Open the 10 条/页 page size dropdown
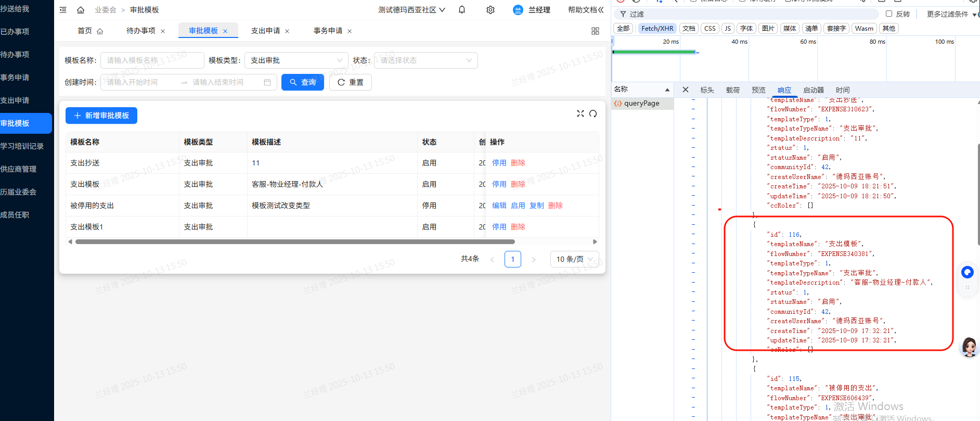This screenshot has width=980, height=421. click(574, 259)
